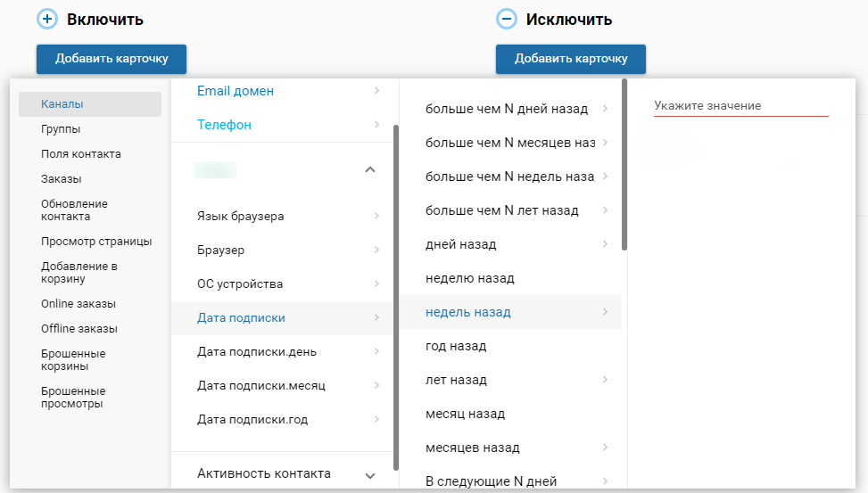868x493 pixels.
Task: Expand the Активность контакта section
Action: (x=370, y=476)
